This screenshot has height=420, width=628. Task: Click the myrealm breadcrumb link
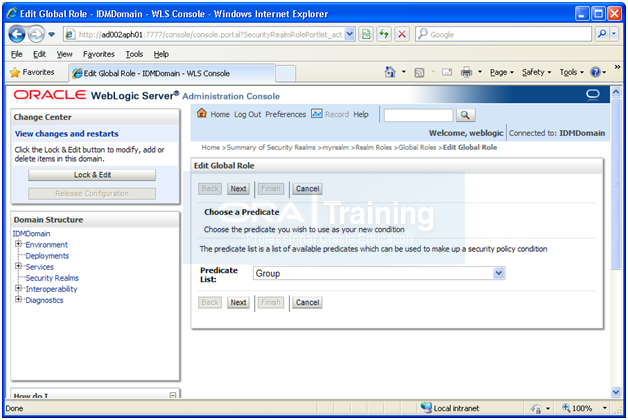(x=336, y=147)
